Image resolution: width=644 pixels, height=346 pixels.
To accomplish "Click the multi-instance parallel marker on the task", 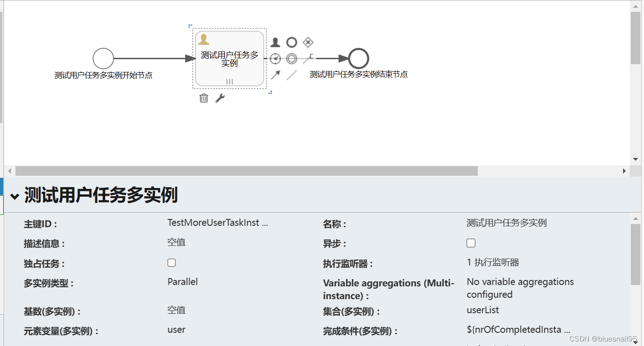I will 230,81.
